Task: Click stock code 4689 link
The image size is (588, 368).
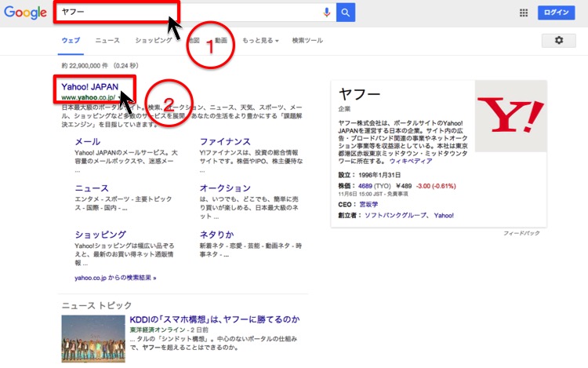Action: (x=365, y=186)
